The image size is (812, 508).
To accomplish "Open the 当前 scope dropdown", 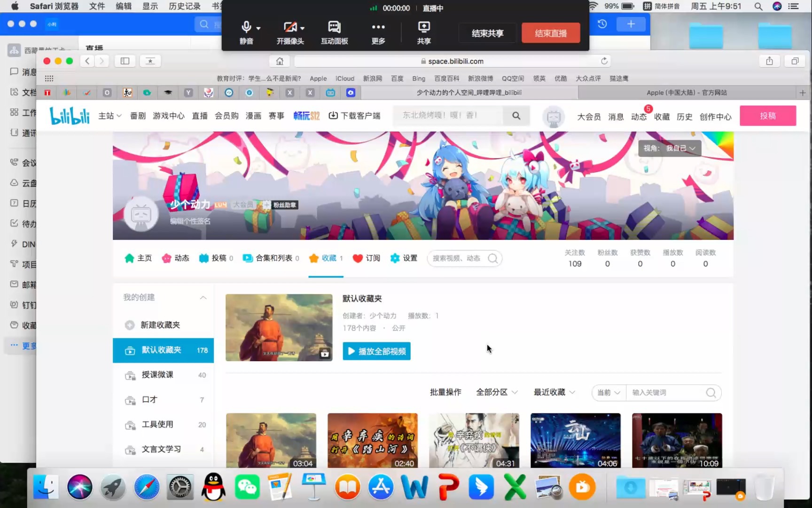I will pos(609,393).
